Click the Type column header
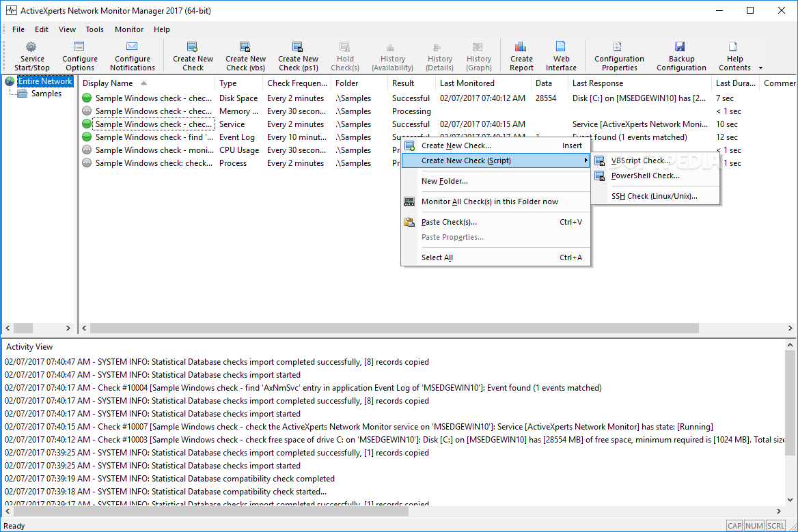 pos(238,83)
